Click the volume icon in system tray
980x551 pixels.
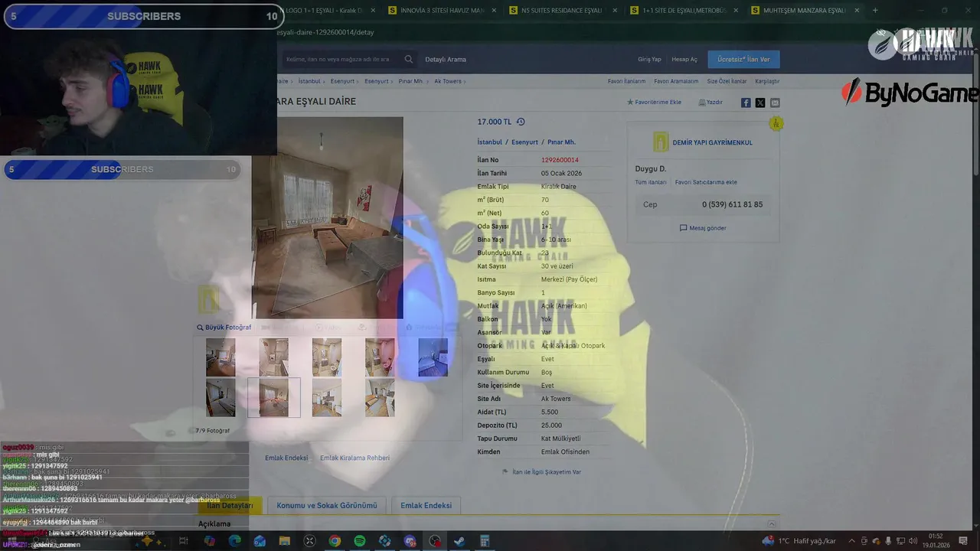tap(913, 541)
